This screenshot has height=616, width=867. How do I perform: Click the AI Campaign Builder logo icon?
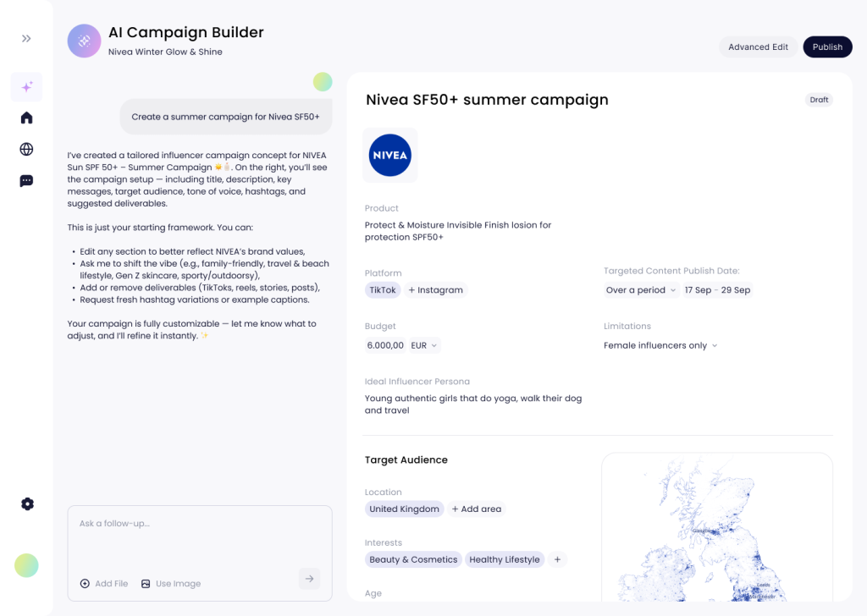[85, 41]
